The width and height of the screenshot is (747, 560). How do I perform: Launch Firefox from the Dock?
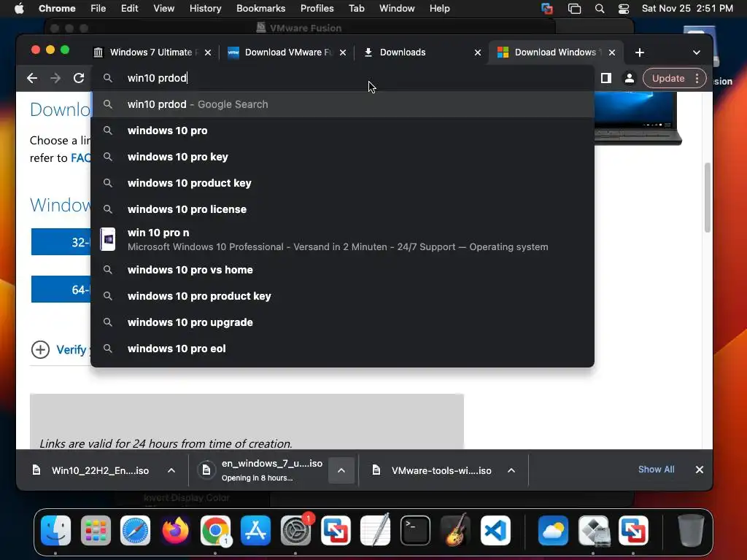(175, 530)
